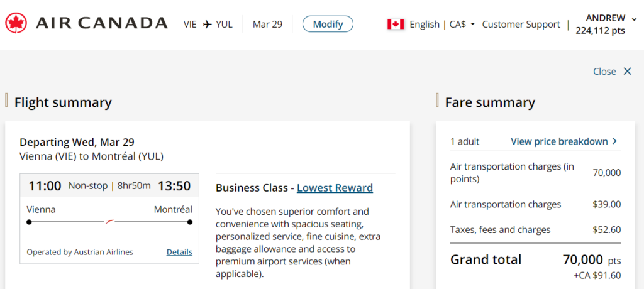
Task: Click the Mar 29 date in the header
Action: [267, 25]
